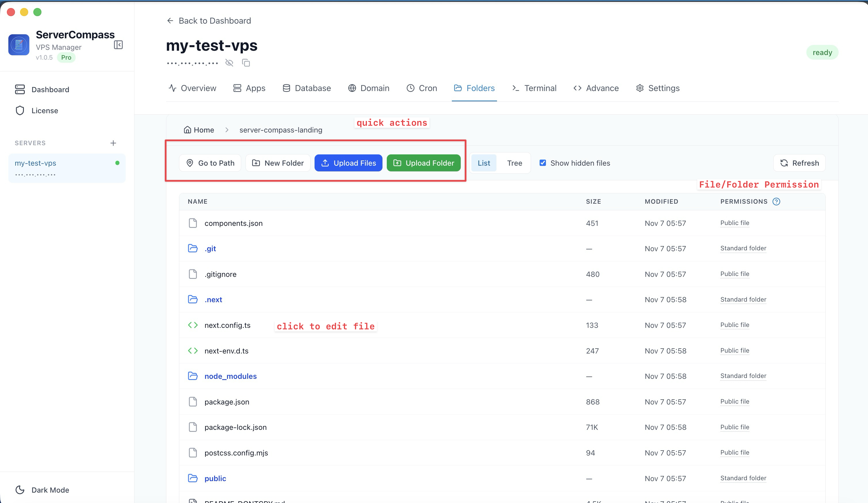Click breadcrumb chevron after Home
This screenshot has height=503, width=868.
[227, 130]
